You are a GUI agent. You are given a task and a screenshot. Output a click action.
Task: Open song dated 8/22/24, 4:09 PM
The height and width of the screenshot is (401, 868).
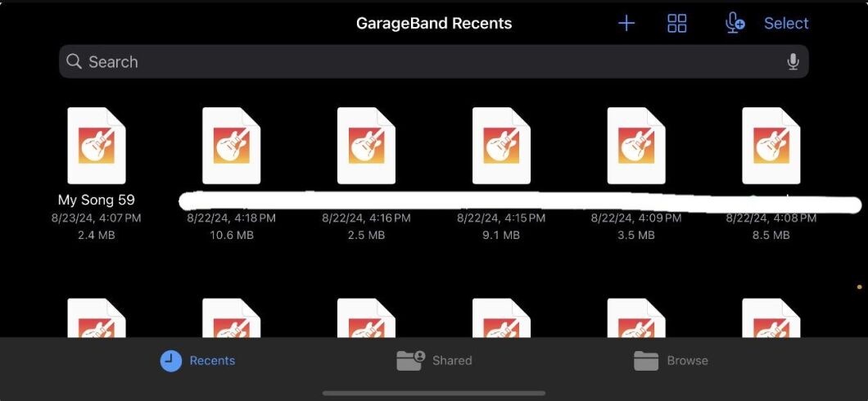point(636,146)
